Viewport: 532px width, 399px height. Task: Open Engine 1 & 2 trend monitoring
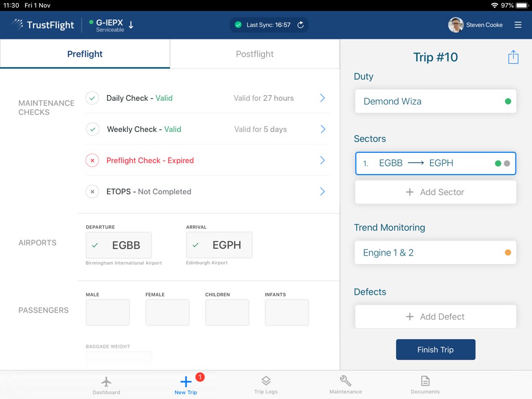tap(436, 252)
